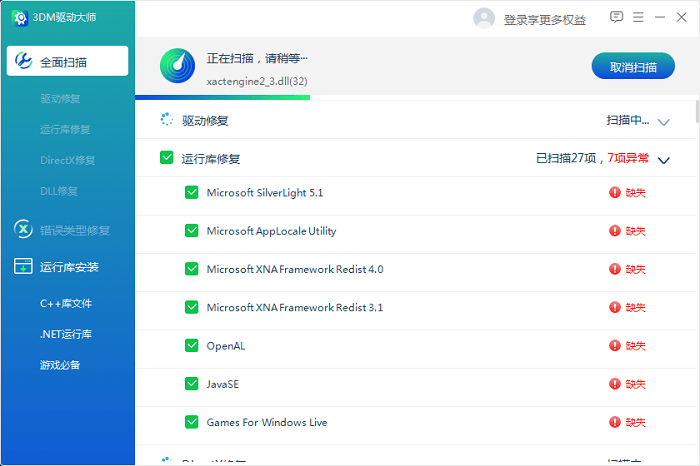Uncheck Microsoft AppLocale Utility checkbox
Screen dimensions: 700x466
(x=192, y=231)
